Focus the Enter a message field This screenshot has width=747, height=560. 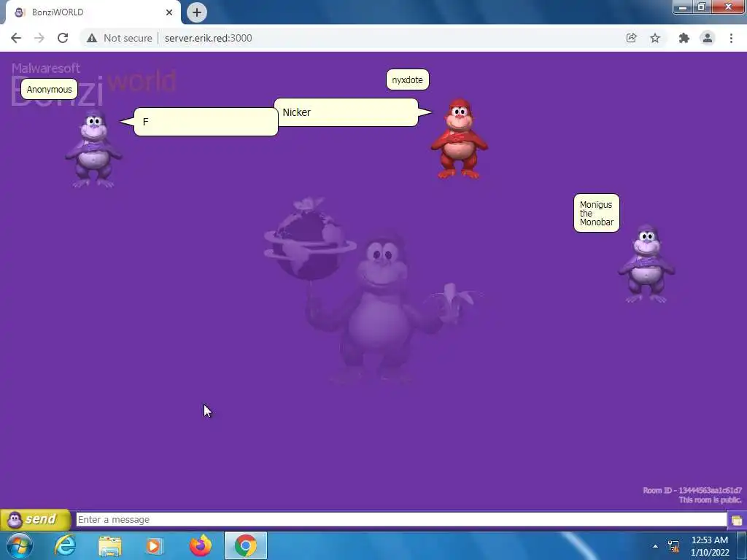pyautogui.click(x=401, y=519)
